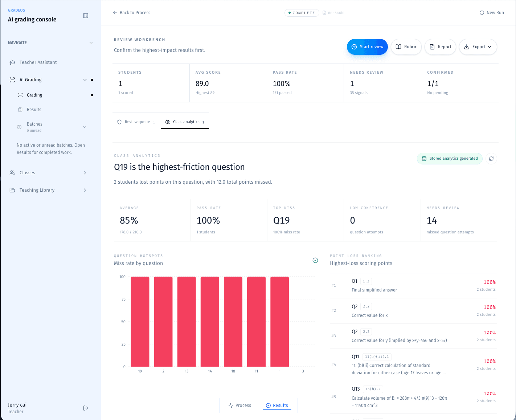The image size is (516, 420).
Task: Click the CONFIRMED 1/1 card
Action: [x=460, y=83]
